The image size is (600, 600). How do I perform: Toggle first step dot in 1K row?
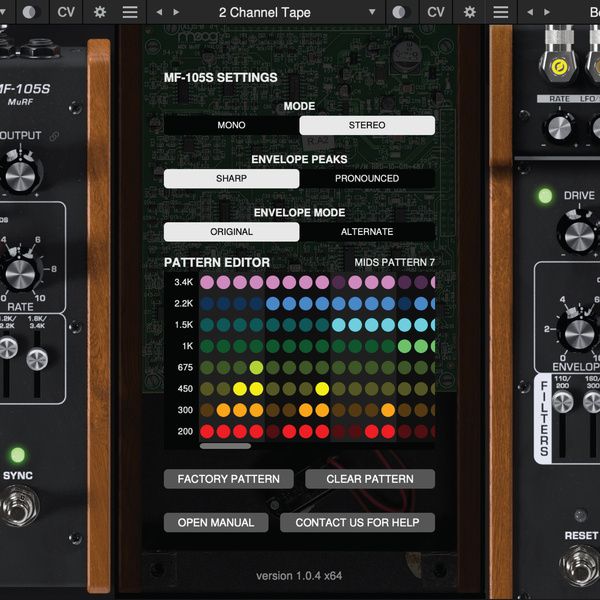click(x=207, y=346)
